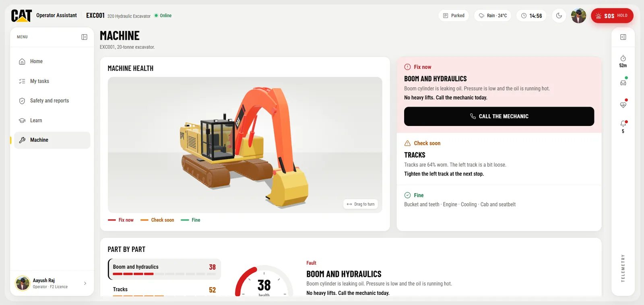Viewport: 644px width, 305px height.
Task: Click the Fix now alert icon
Action: coord(407,67)
